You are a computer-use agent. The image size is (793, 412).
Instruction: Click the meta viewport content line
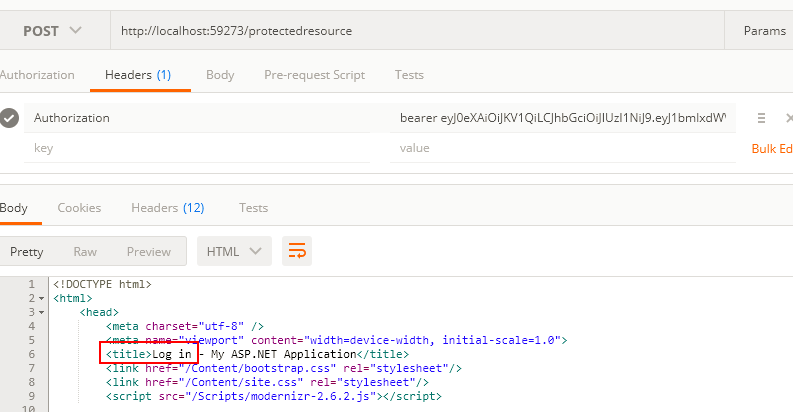coord(337,340)
